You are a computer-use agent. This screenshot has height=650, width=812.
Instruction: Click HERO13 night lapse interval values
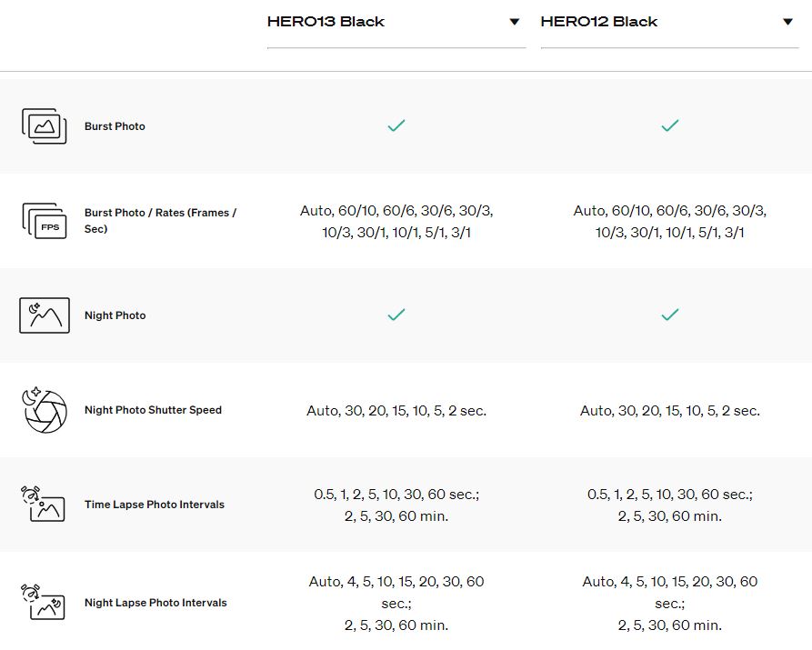pyautogui.click(x=396, y=603)
